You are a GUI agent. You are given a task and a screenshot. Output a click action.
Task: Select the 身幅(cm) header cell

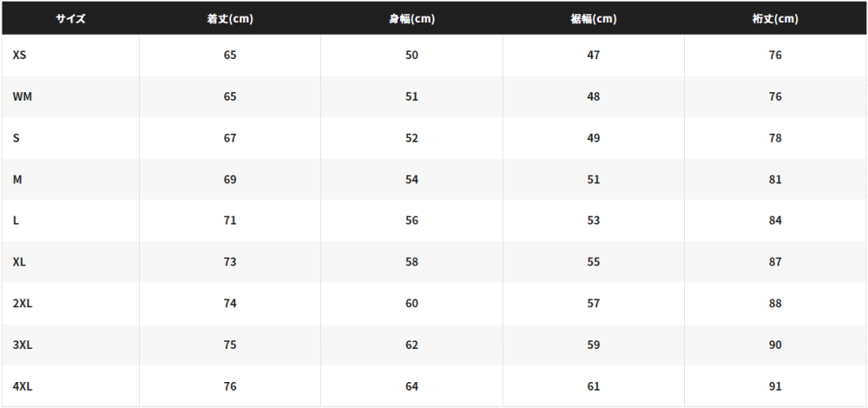coord(411,18)
